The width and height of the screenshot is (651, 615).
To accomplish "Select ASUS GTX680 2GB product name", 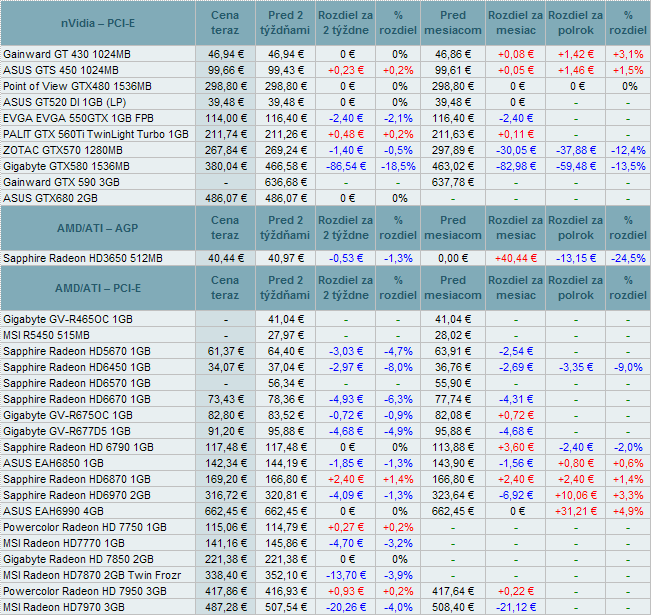I will pyautogui.click(x=50, y=198).
